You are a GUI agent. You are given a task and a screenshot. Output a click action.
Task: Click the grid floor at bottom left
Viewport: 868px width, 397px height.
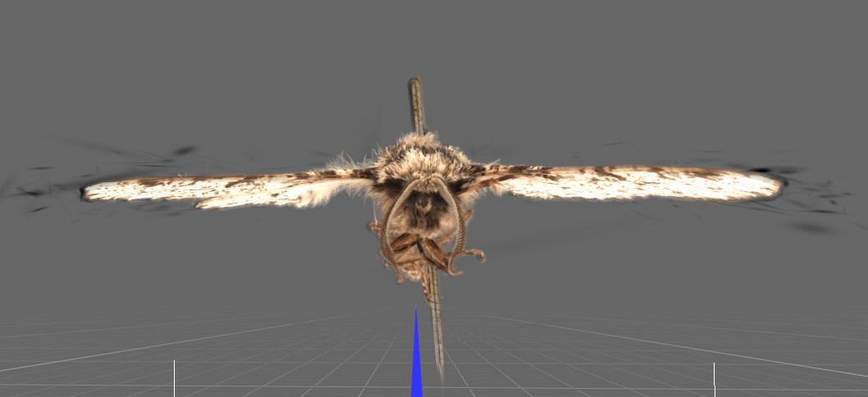tap(82, 361)
